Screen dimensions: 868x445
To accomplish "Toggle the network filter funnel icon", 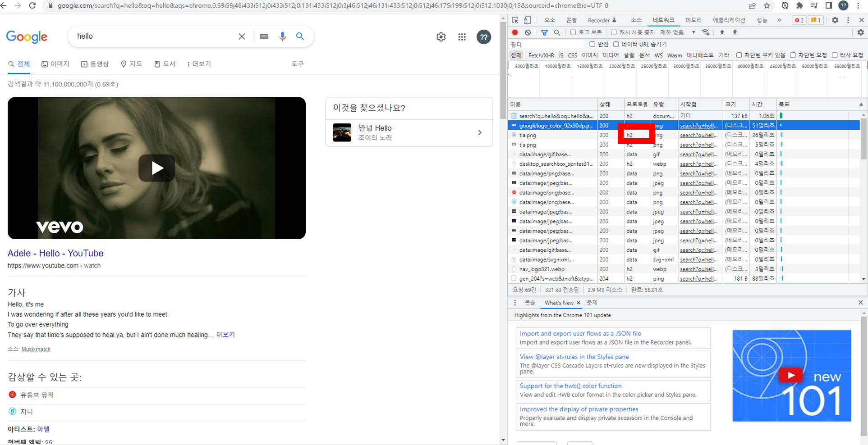I will point(544,32).
